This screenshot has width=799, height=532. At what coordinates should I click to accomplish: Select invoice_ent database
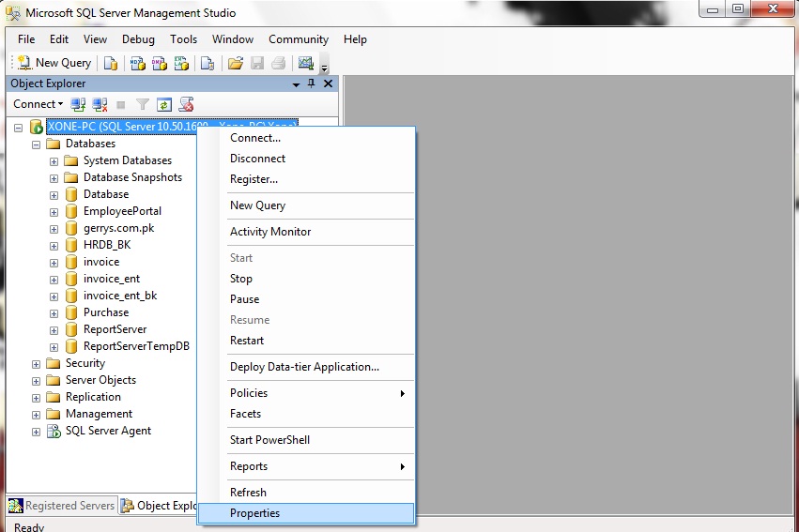[x=112, y=279]
